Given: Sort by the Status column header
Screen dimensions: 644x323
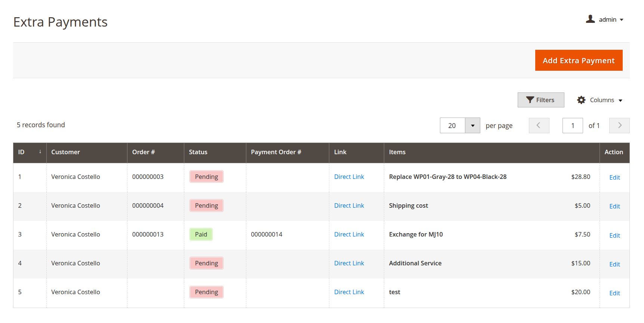Looking at the screenshot, I should tap(198, 152).
